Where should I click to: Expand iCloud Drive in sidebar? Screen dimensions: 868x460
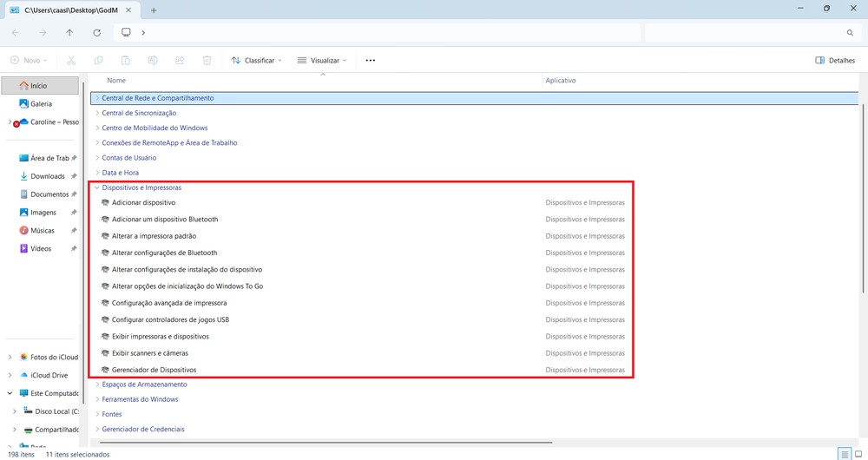click(x=10, y=375)
